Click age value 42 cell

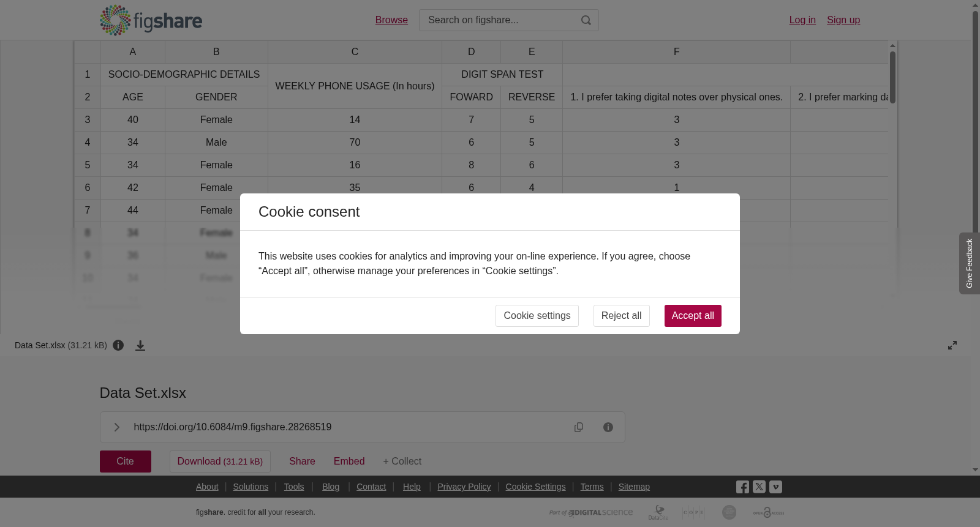pos(133,188)
